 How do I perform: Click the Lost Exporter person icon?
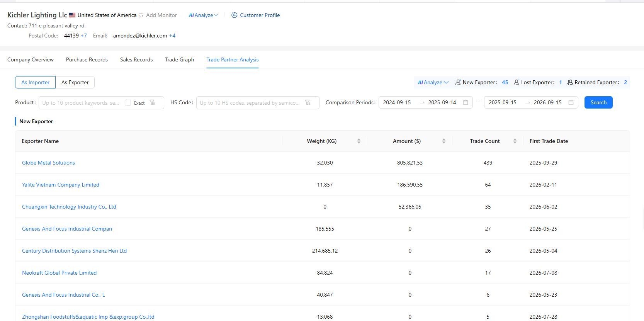(x=517, y=82)
